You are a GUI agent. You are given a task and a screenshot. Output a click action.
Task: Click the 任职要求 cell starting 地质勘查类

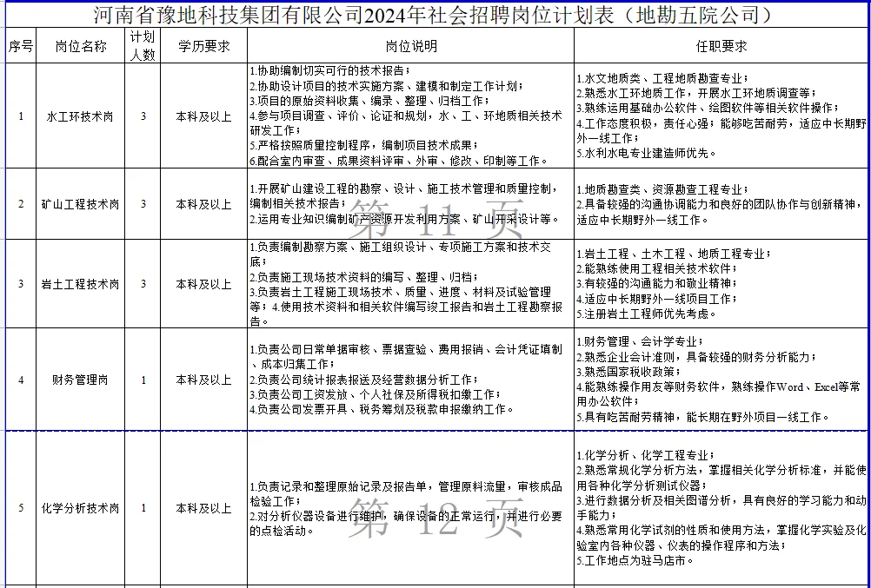coord(721,204)
